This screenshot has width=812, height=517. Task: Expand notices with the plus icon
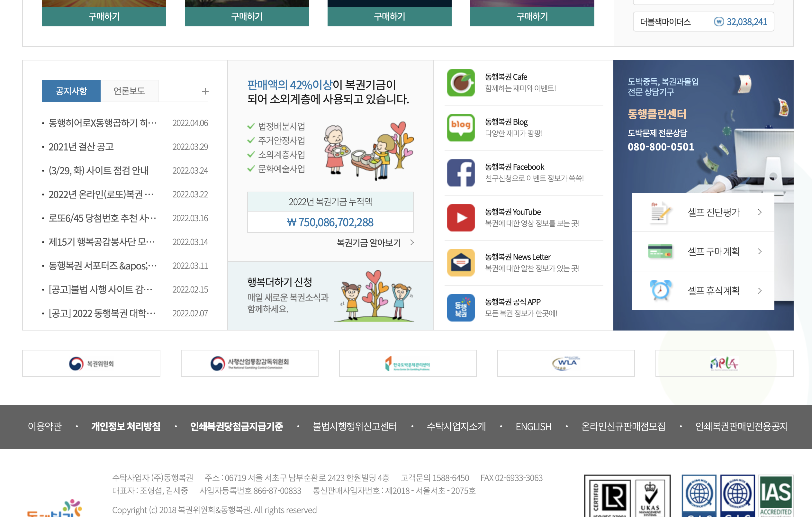click(x=205, y=91)
